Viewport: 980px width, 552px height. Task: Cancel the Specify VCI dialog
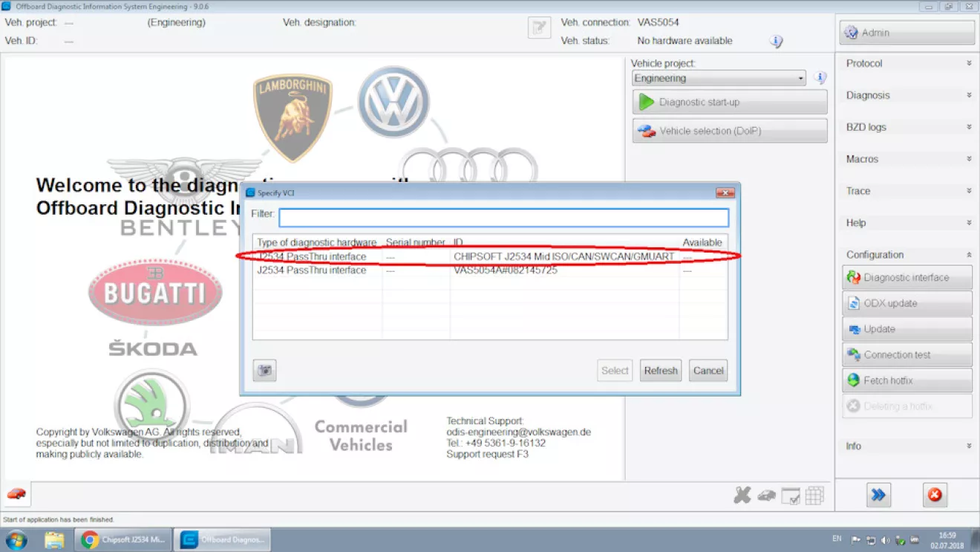point(708,371)
